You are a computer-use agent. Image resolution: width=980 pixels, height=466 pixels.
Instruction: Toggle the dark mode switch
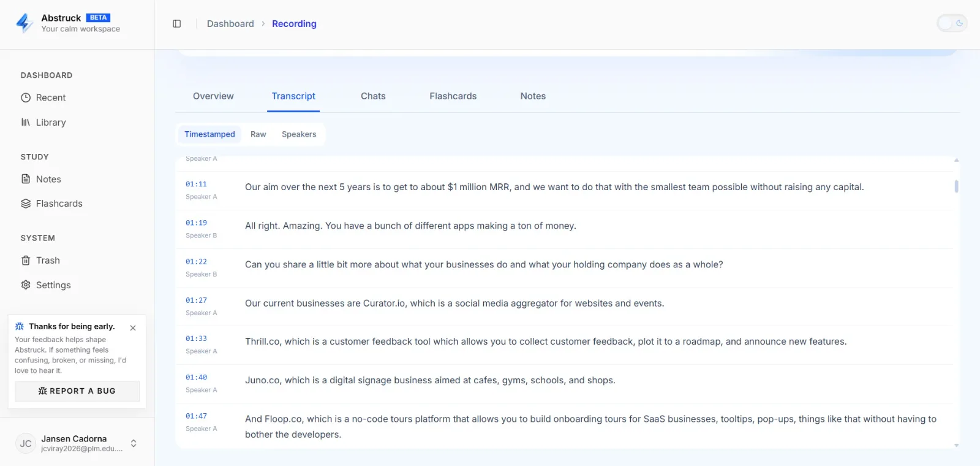tap(952, 23)
